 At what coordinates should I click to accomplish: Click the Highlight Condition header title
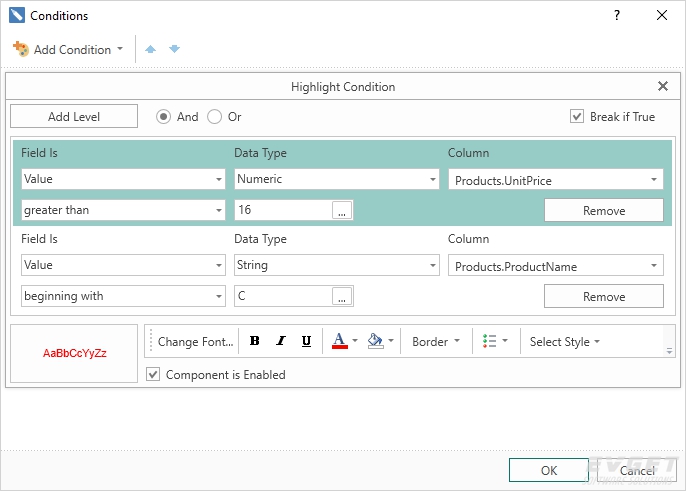tap(343, 87)
